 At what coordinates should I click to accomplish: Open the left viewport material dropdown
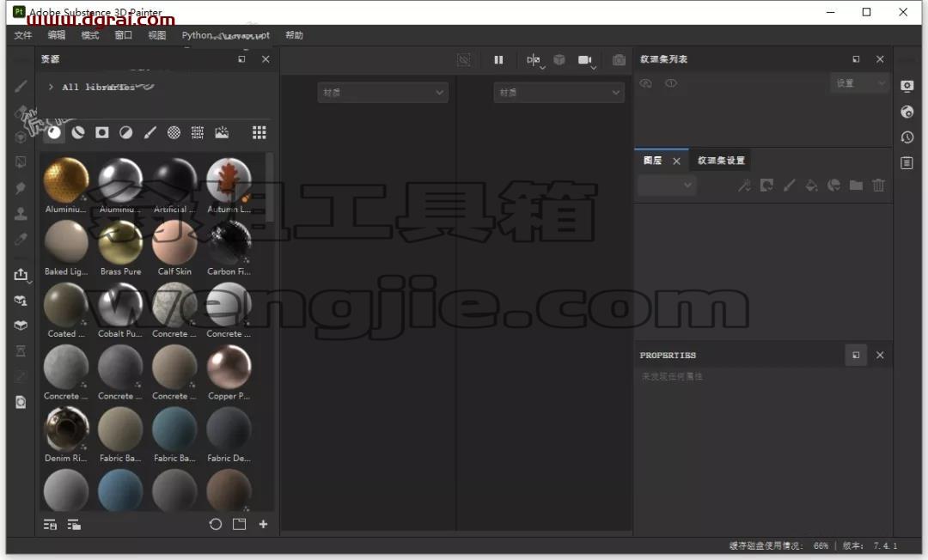[x=383, y=92]
